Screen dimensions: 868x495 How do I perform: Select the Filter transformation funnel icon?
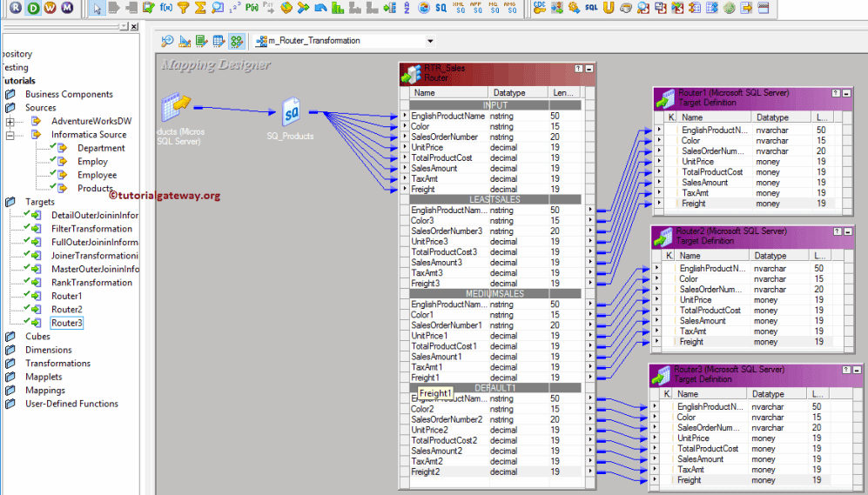pos(183,8)
